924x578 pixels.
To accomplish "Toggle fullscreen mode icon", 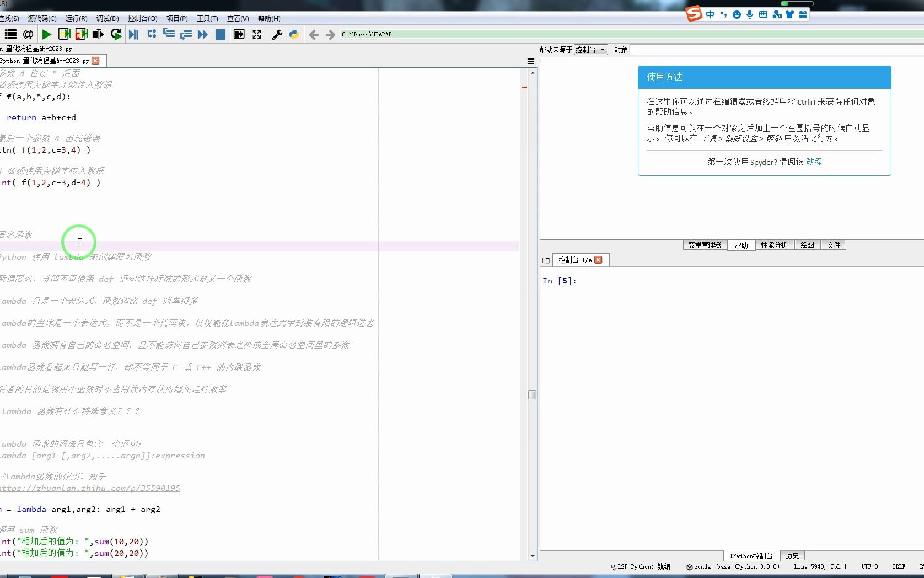I will coord(257,34).
